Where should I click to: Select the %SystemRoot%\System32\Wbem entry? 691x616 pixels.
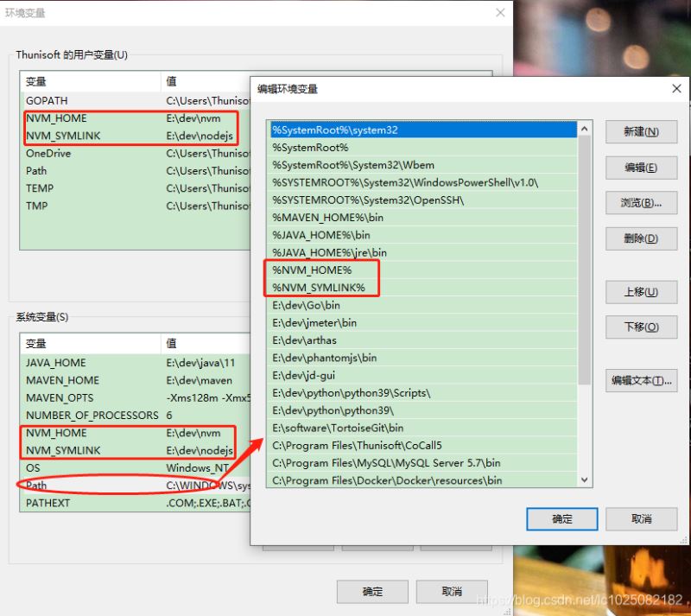[x=423, y=165]
